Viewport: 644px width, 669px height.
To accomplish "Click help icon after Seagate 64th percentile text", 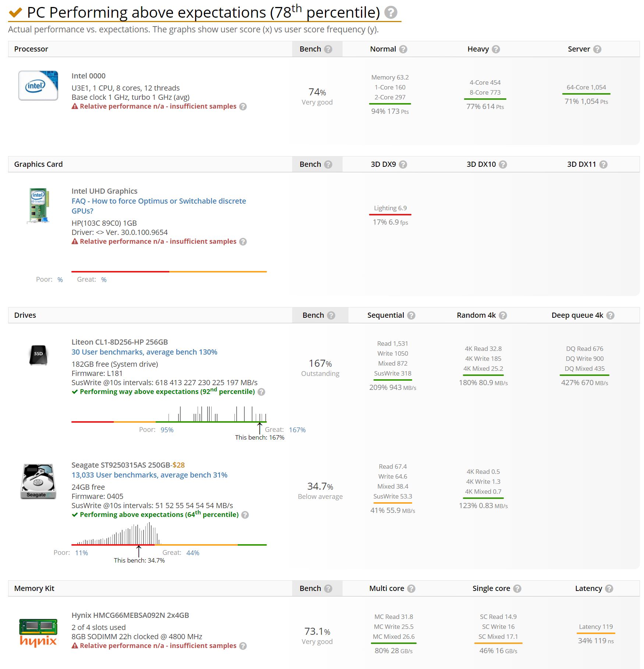I will (x=245, y=515).
